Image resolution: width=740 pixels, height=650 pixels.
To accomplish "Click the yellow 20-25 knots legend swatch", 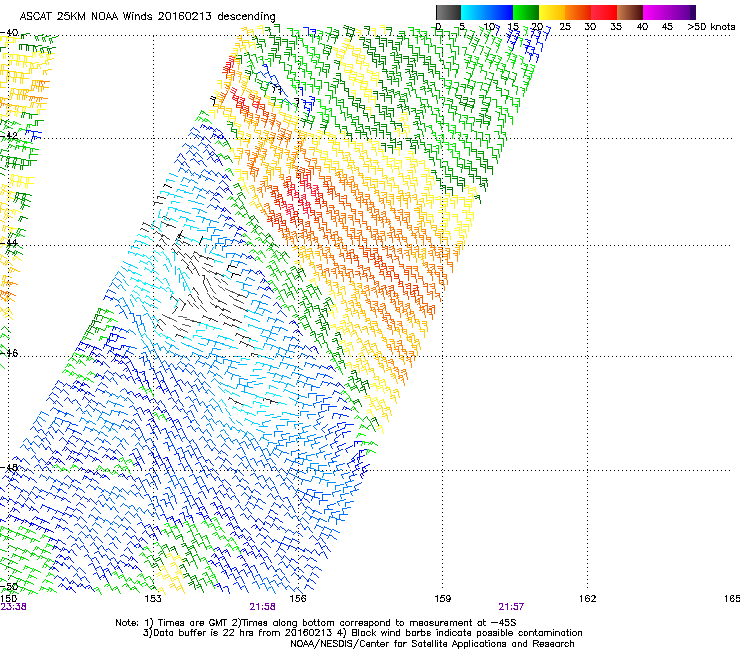I will (x=552, y=12).
